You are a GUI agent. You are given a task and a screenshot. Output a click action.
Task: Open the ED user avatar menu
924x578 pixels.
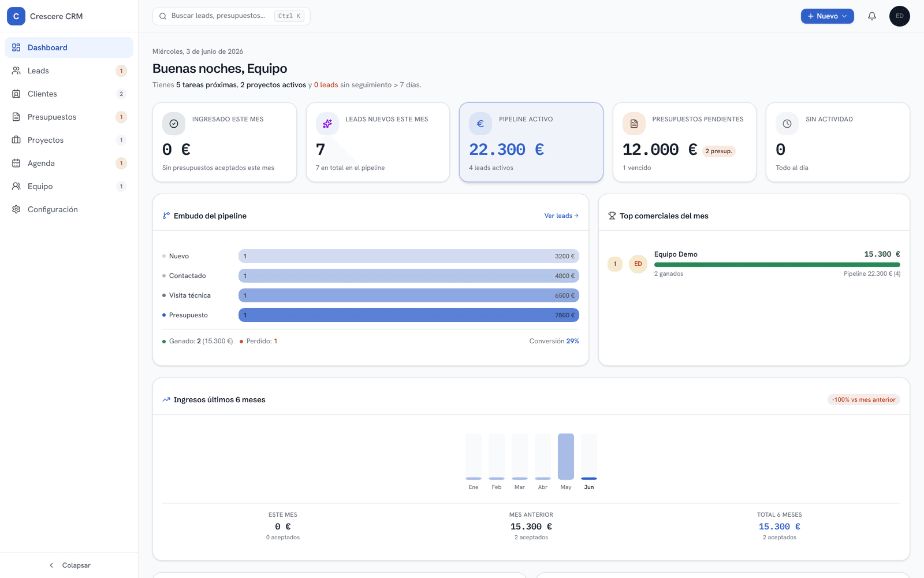pos(900,16)
